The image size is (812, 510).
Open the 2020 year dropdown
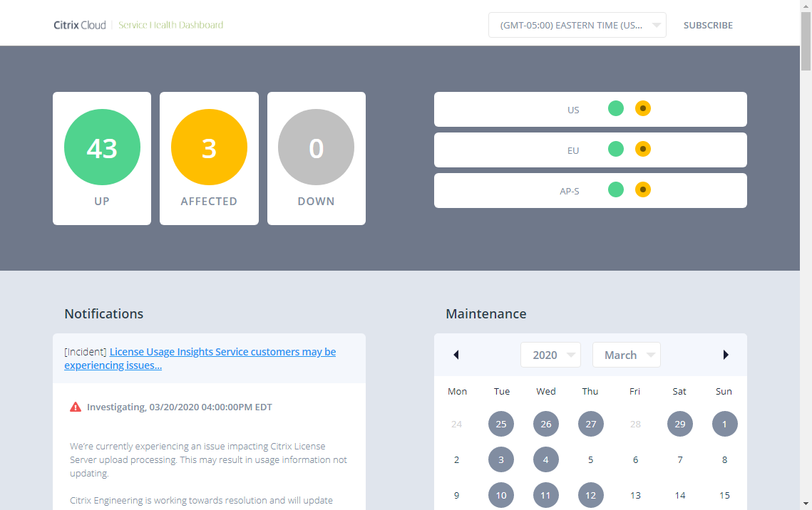[x=550, y=355]
